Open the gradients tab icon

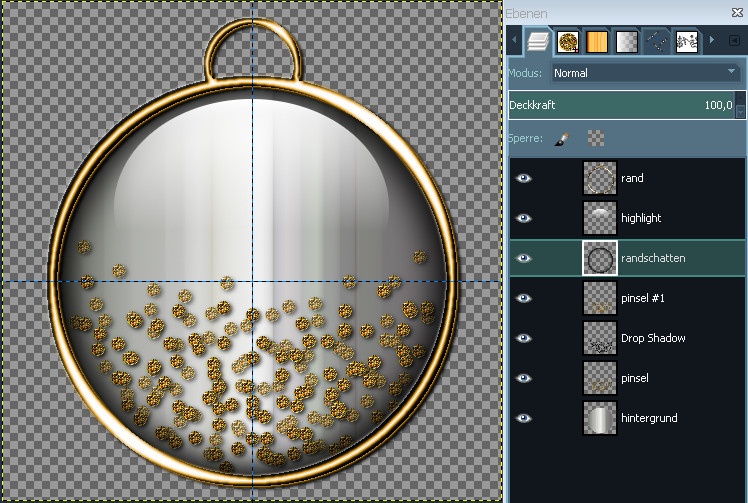point(627,41)
